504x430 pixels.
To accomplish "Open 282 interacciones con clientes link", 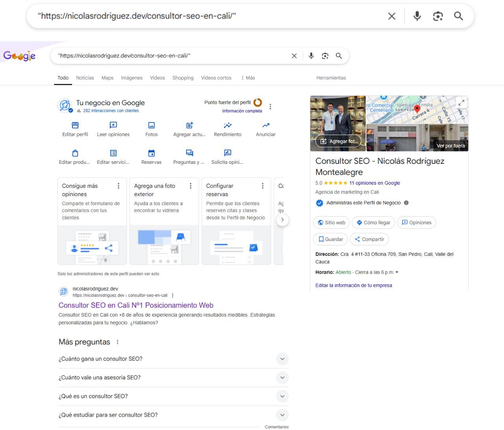I will [111, 111].
